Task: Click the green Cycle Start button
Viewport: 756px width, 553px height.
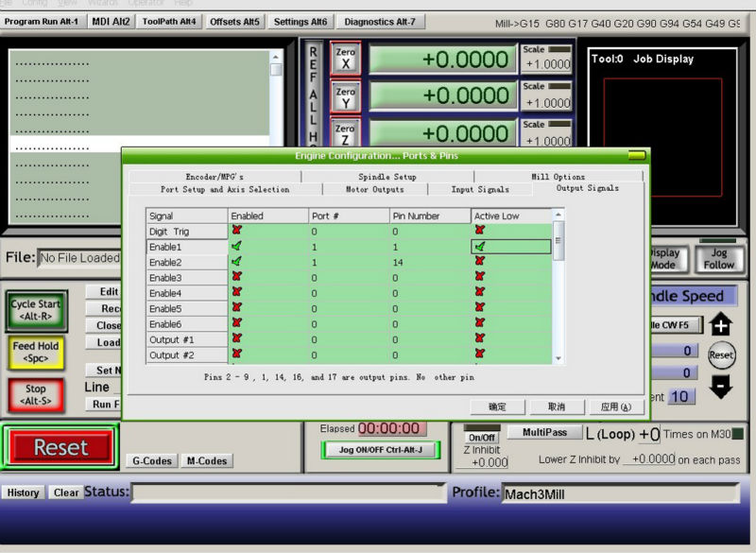Action: click(36, 310)
